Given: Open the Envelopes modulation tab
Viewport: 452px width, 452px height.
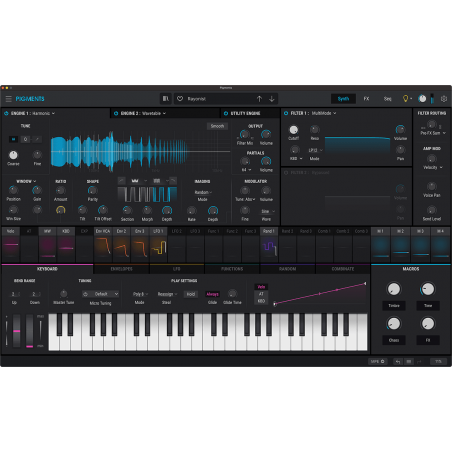Looking at the screenshot, I should click(x=121, y=269).
